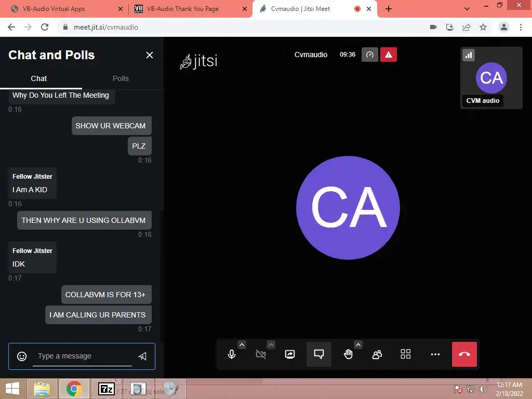Viewport: 532px width, 399px height.
Task: Go forward in browser history
Action: click(x=28, y=27)
